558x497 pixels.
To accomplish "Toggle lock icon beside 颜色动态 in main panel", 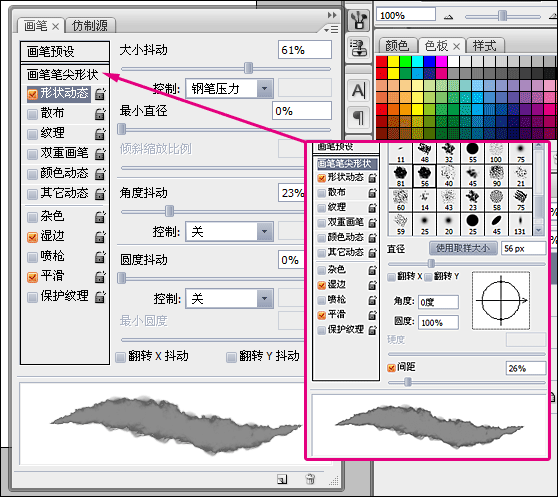I will (x=100, y=173).
